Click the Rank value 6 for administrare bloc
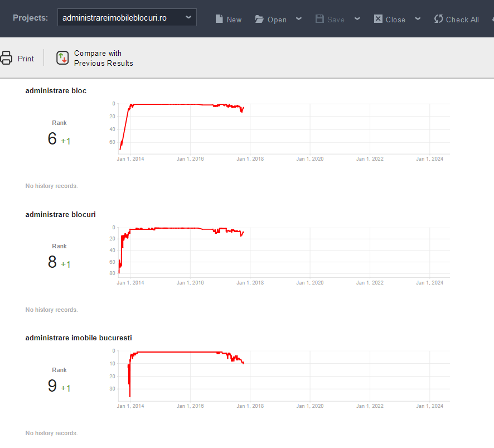 coord(52,138)
